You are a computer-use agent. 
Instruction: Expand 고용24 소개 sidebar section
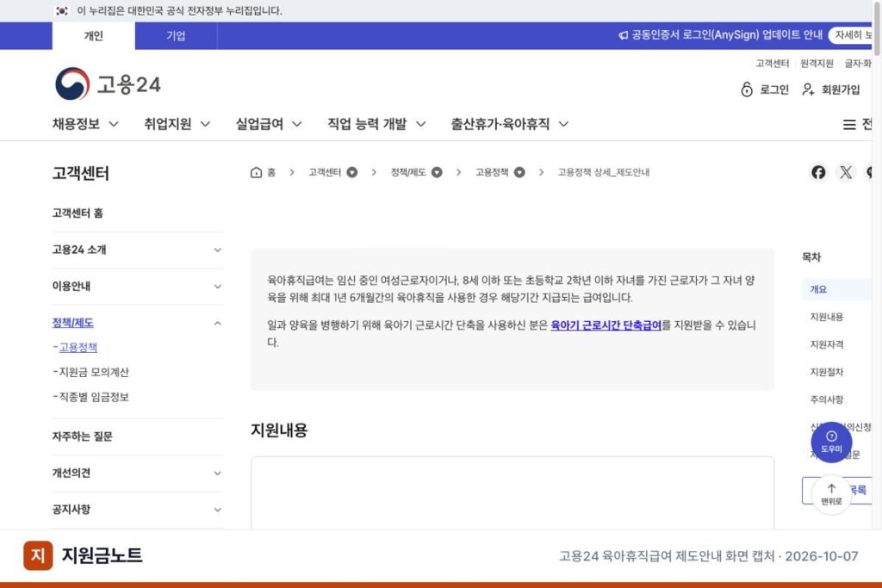point(217,250)
